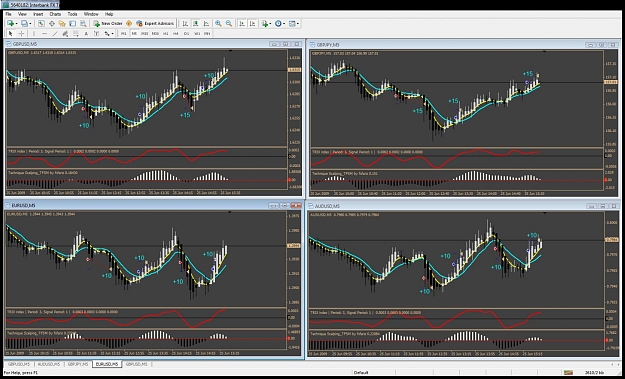Select the Cursor arrow tool
This screenshot has width=625, height=379.
coord(11,33)
